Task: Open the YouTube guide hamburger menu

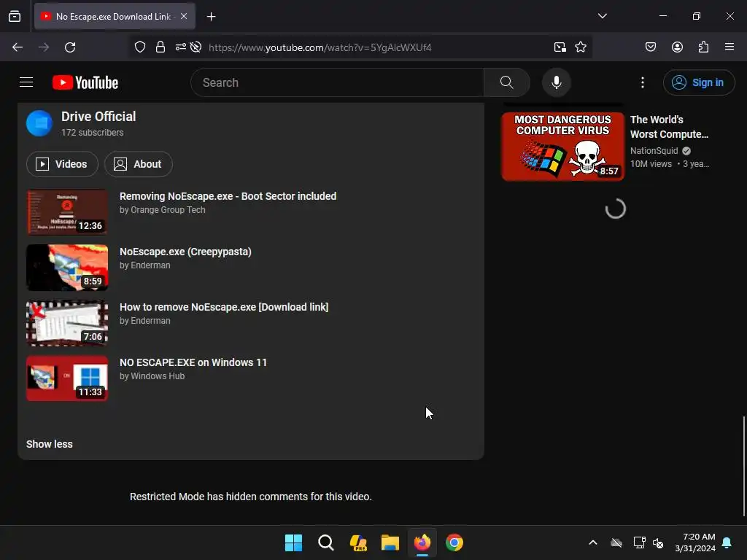Action: click(26, 82)
